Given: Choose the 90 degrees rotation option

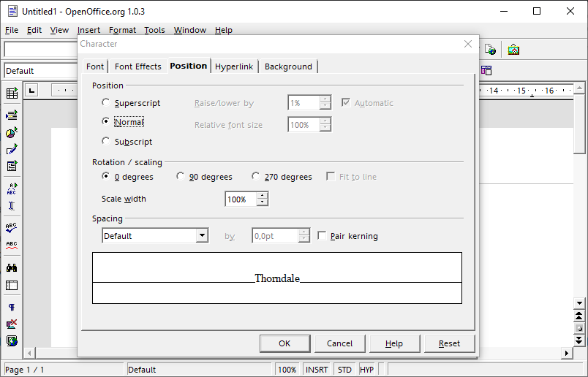Looking at the screenshot, I should (181, 176).
